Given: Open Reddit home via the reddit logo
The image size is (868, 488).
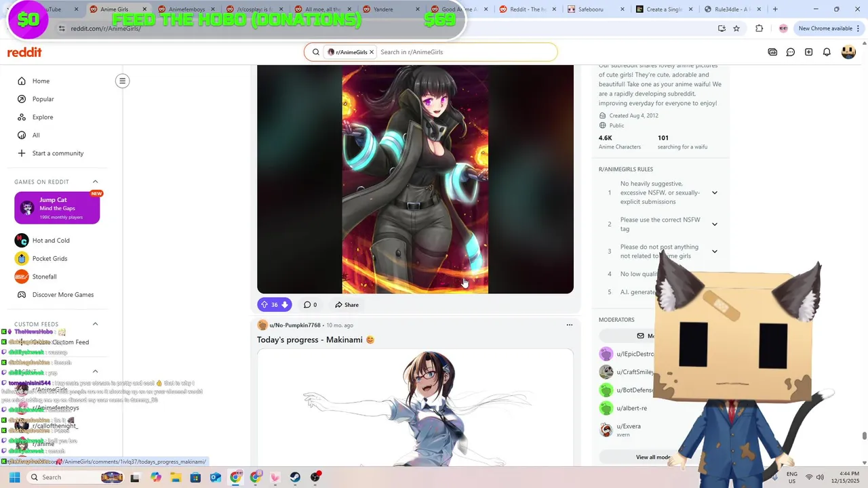Looking at the screenshot, I should point(24,52).
